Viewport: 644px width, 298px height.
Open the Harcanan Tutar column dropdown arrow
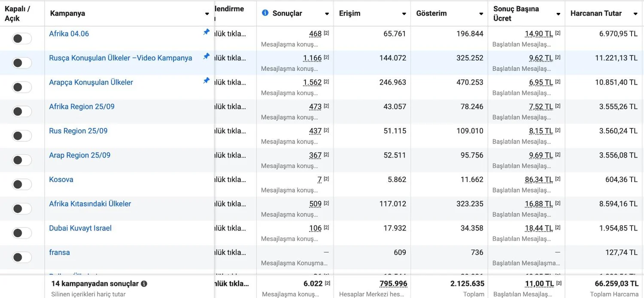tap(635, 14)
